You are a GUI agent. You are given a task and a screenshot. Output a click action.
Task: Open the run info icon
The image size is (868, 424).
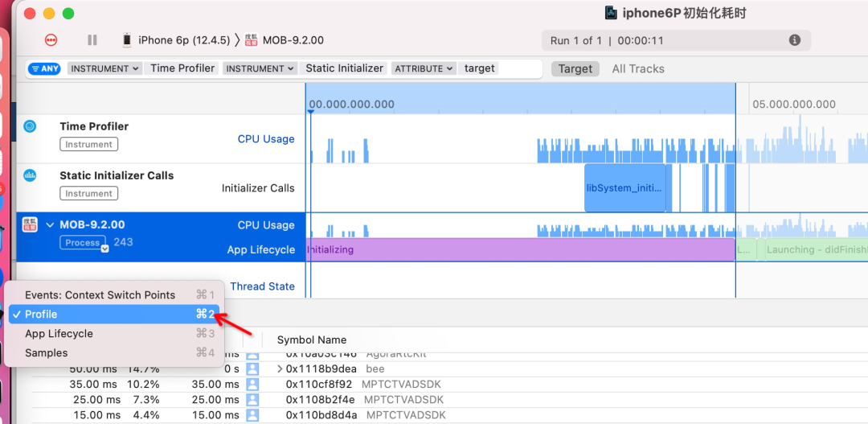pos(794,40)
